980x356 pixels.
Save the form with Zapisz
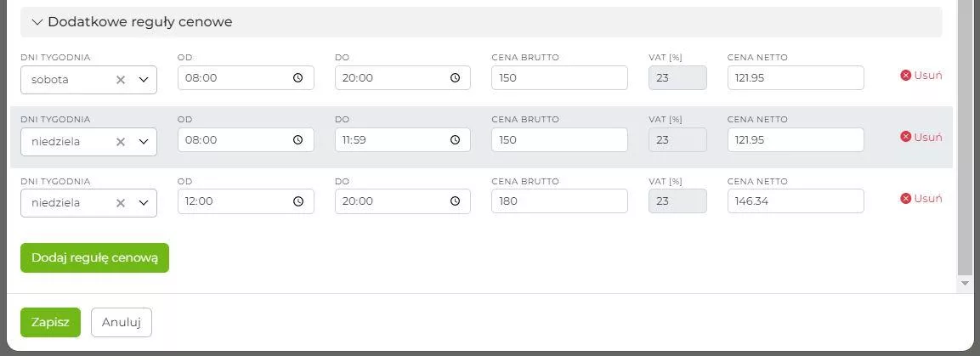pos(50,322)
